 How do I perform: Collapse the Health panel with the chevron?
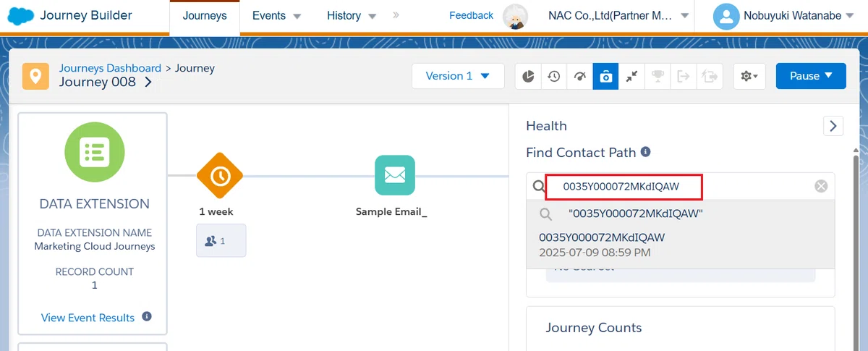pyautogui.click(x=833, y=126)
